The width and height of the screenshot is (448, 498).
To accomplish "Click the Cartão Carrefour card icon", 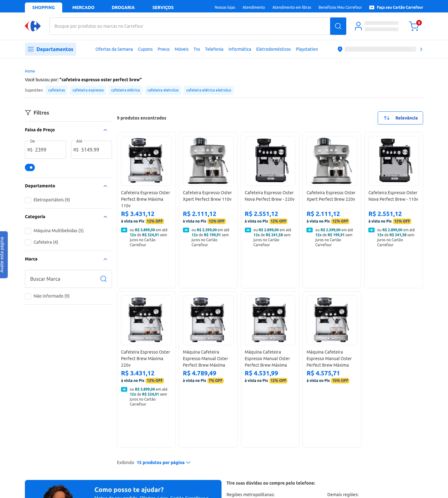I will pos(372,7).
